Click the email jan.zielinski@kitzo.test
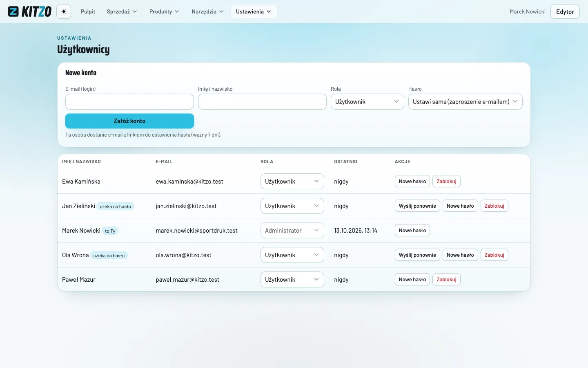The image size is (588, 368). 186,206
